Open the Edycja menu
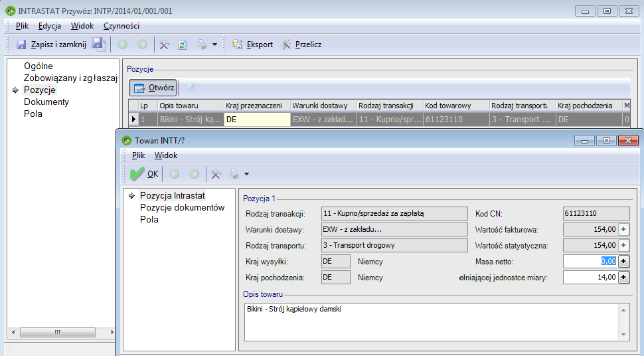The height and width of the screenshot is (356, 644). point(50,26)
